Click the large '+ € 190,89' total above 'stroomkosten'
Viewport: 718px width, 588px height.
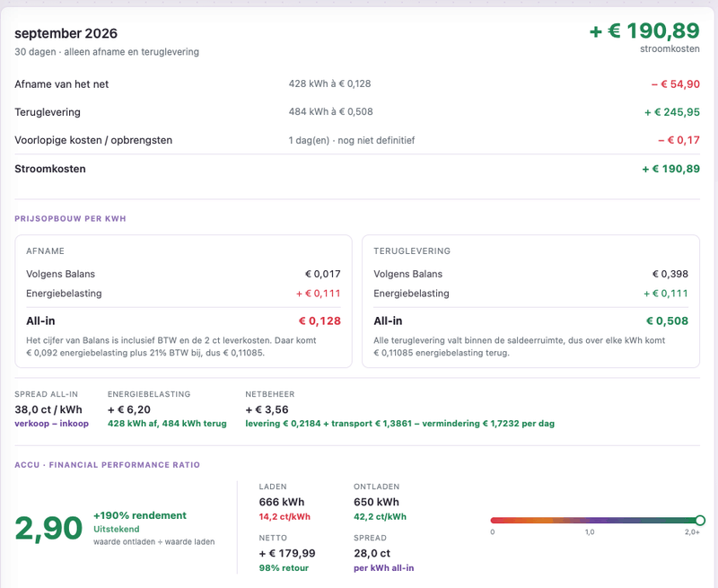coord(644,31)
